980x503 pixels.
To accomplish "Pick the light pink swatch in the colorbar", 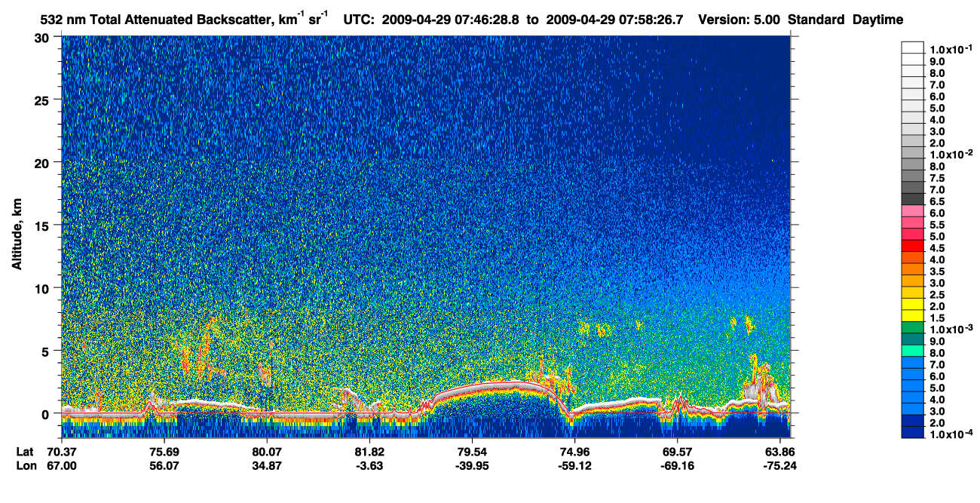I will tap(912, 210).
